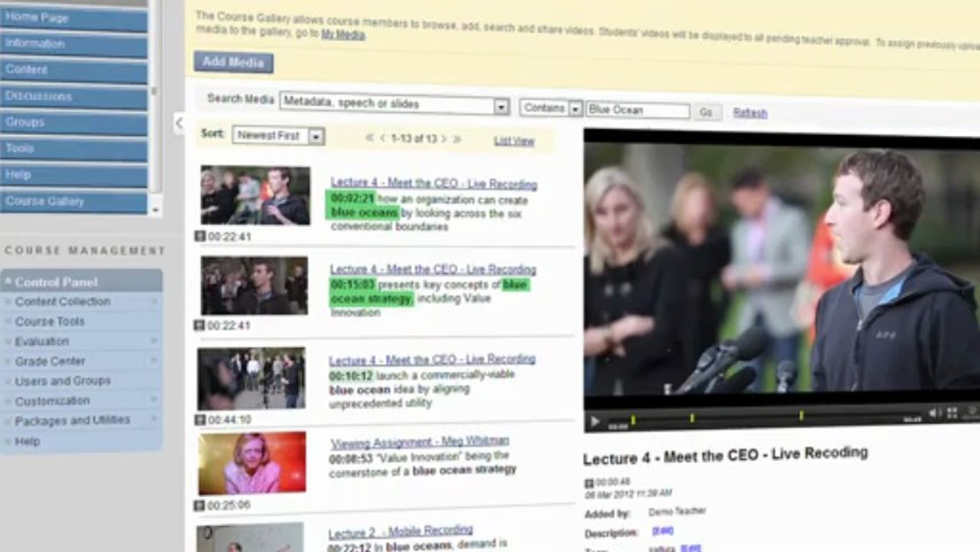Image resolution: width=980 pixels, height=552 pixels.
Task: Open Tools in the course menu
Action: click(x=74, y=149)
